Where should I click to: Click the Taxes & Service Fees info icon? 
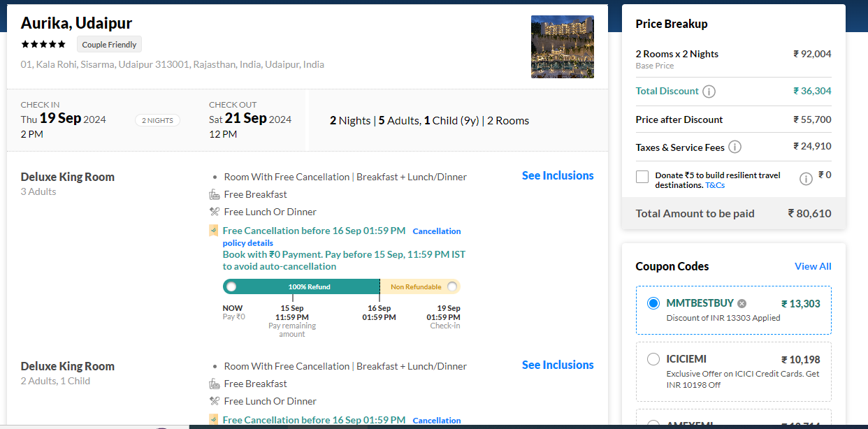pyautogui.click(x=735, y=147)
